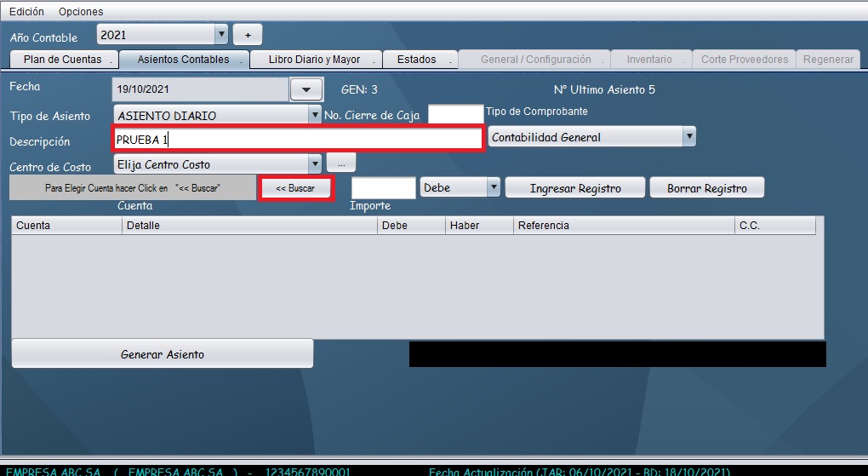The image size is (868, 476).
Task: Click the Descripción text field
Action: [298, 140]
